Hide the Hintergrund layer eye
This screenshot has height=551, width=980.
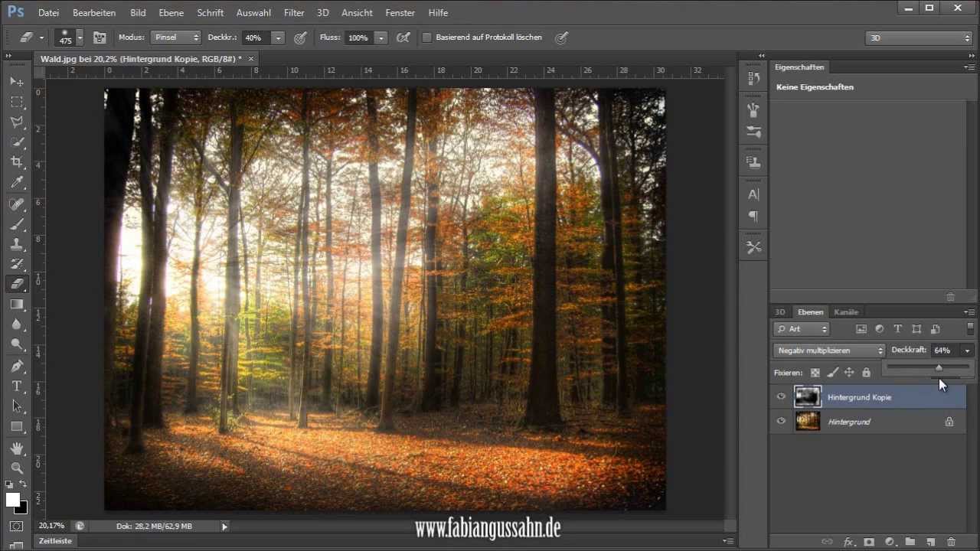[x=781, y=421]
